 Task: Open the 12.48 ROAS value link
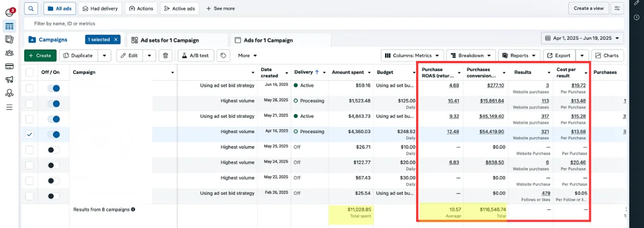(453, 131)
